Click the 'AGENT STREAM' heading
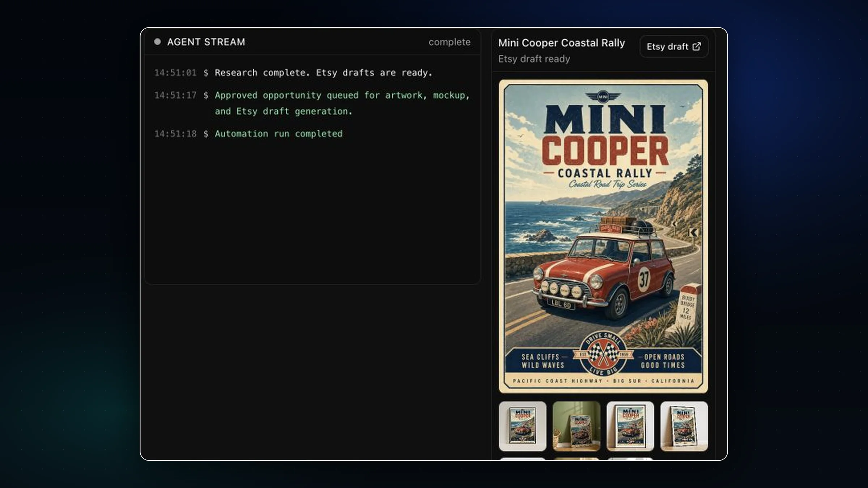868x488 pixels. 206,42
